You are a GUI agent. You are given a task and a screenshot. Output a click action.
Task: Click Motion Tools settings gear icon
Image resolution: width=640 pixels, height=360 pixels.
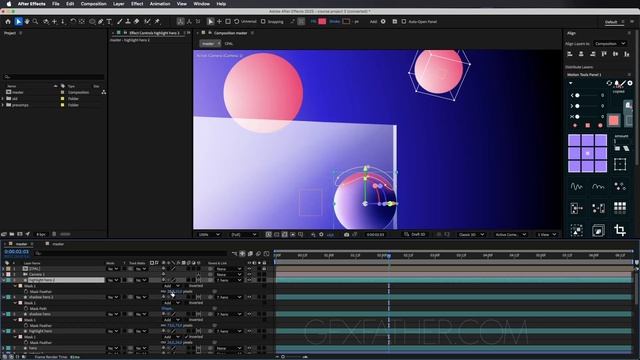pyautogui.click(x=630, y=83)
